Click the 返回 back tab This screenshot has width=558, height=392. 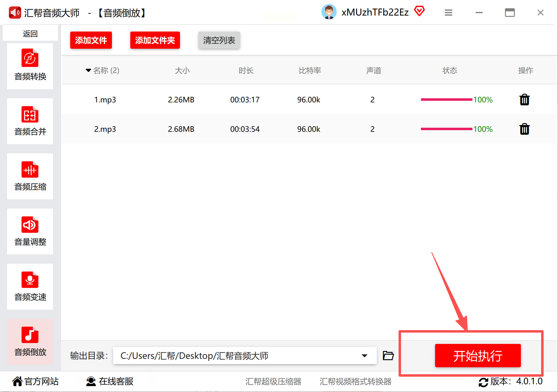(x=30, y=33)
